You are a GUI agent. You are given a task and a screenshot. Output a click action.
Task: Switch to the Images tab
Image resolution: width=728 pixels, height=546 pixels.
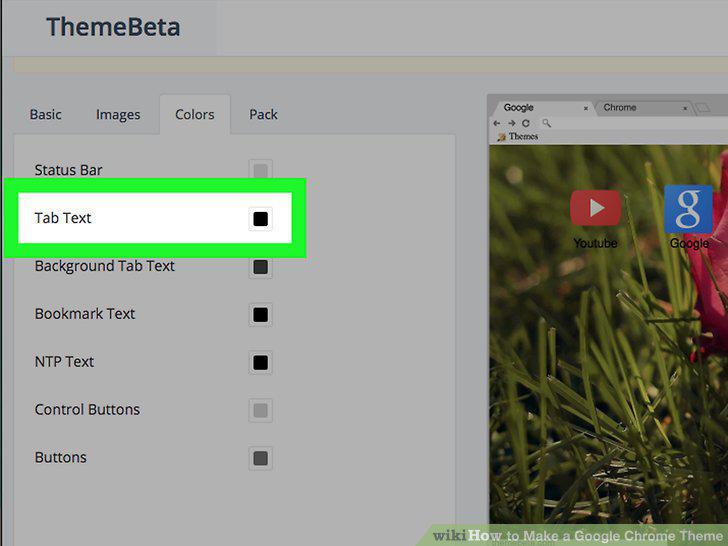click(118, 115)
